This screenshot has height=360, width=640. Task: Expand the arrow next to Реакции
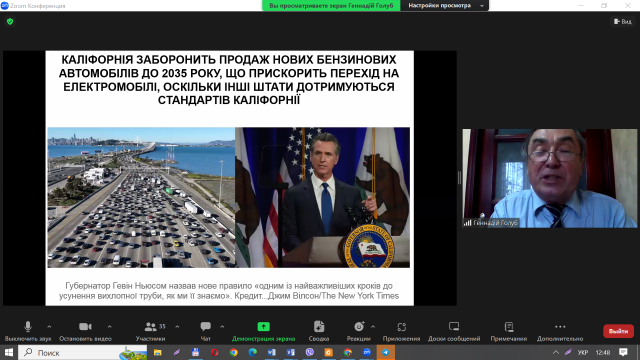pos(373,327)
